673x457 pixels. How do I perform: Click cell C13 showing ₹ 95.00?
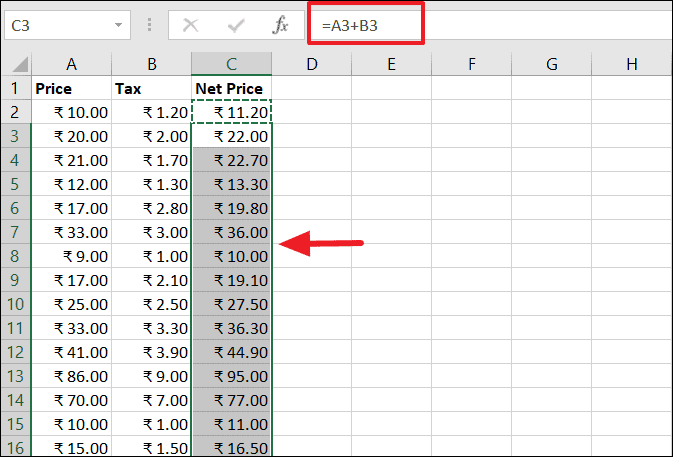(x=231, y=376)
